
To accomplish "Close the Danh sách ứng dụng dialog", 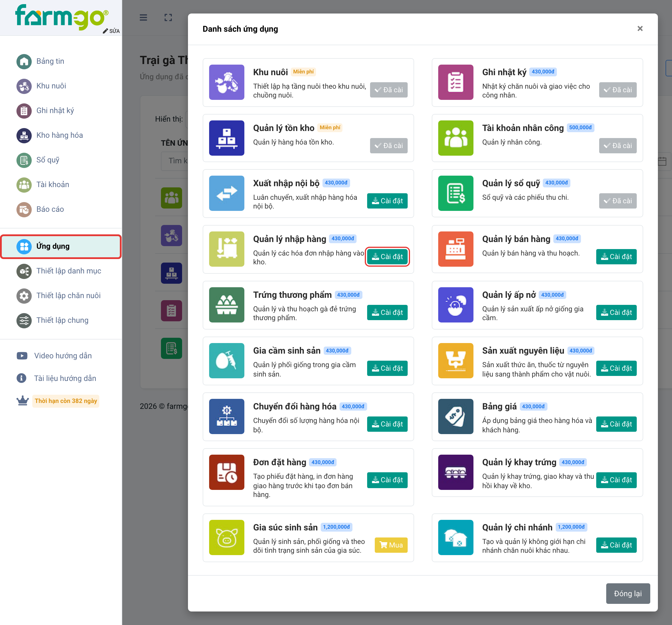I will 640,28.
